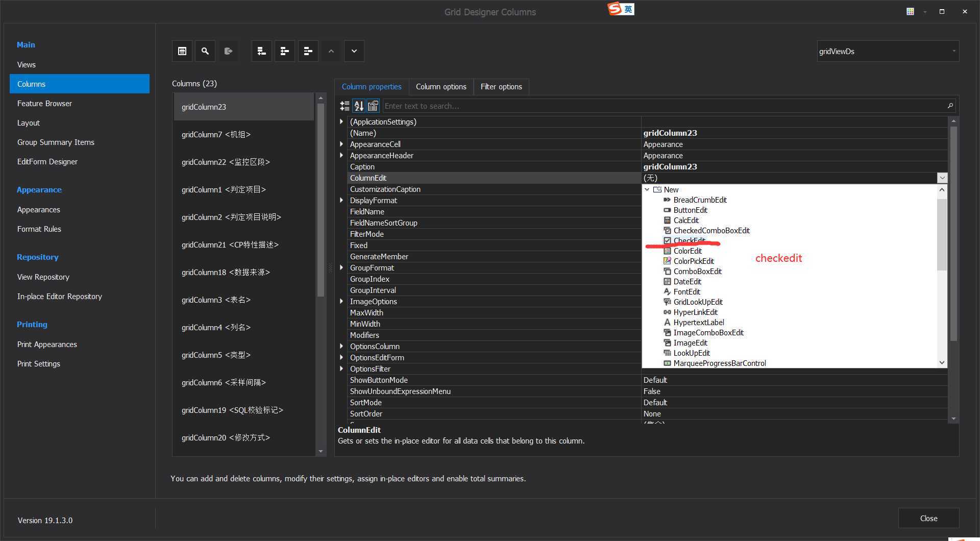The image size is (980, 541).
Task: Move column up with arrow icon
Action: click(331, 51)
